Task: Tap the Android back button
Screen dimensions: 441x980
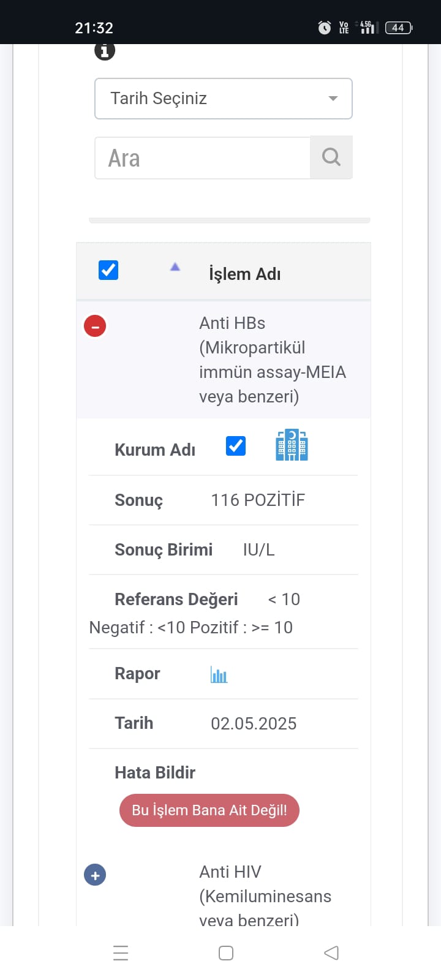Action: pos(331,953)
